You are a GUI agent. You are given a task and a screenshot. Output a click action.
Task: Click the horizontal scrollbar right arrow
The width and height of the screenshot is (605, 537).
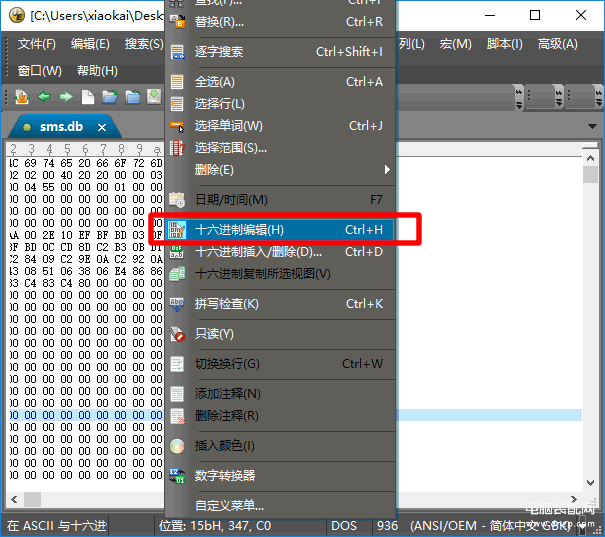click(x=574, y=499)
